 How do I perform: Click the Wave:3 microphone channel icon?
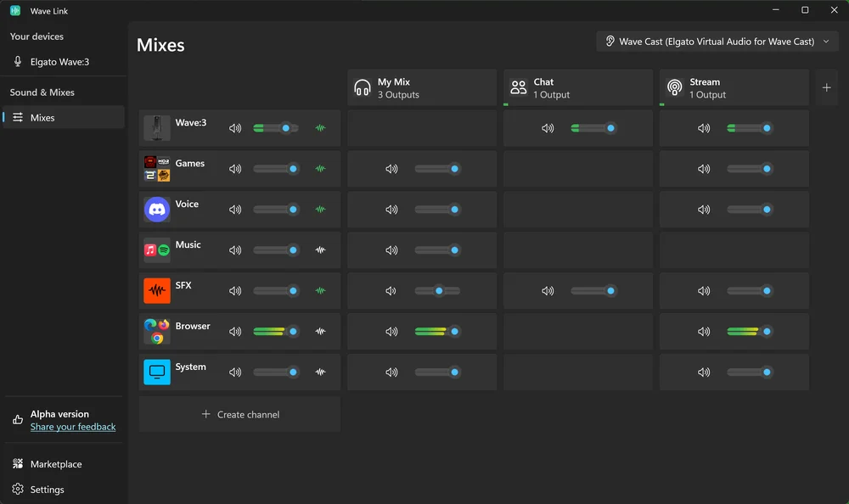(x=157, y=128)
